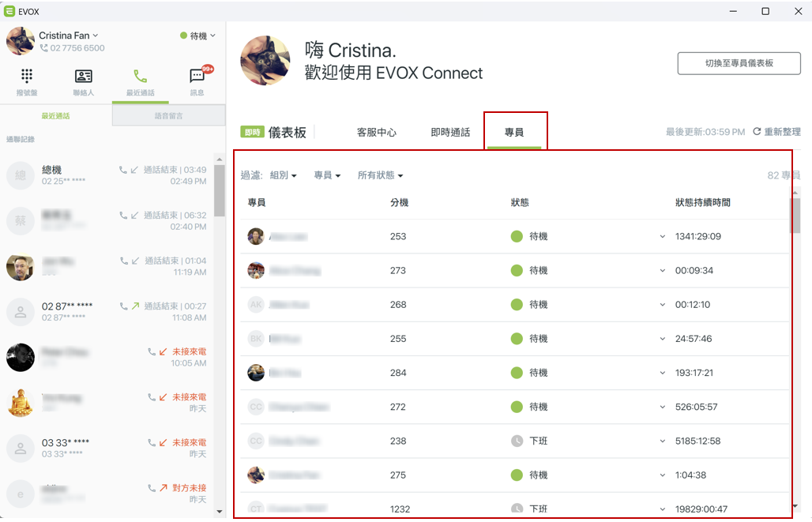Click the Cristina profile avatar in the greeting header
812x522 pixels.
tap(265, 61)
